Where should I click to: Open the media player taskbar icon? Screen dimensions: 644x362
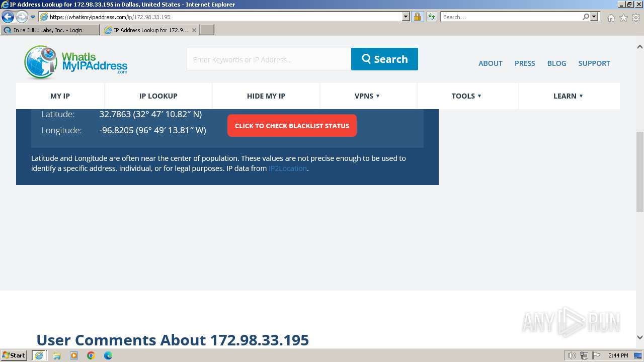pyautogui.click(x=74, y=355)
